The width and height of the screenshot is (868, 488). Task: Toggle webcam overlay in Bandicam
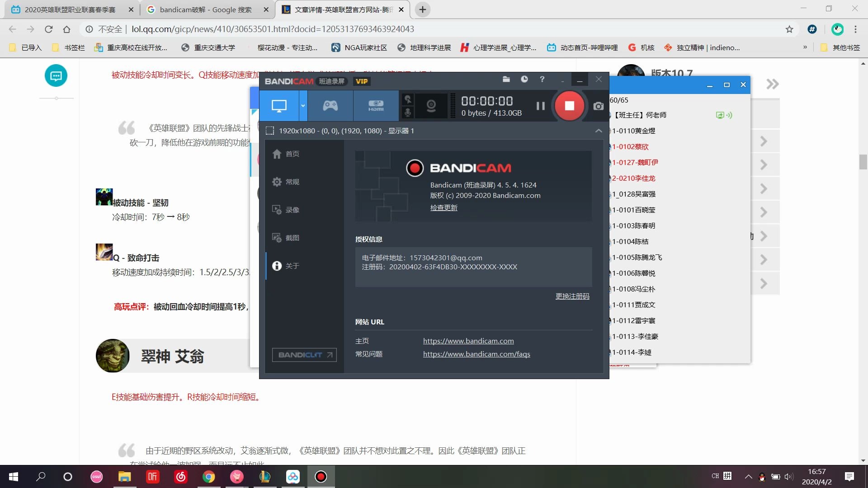[431, 106]
